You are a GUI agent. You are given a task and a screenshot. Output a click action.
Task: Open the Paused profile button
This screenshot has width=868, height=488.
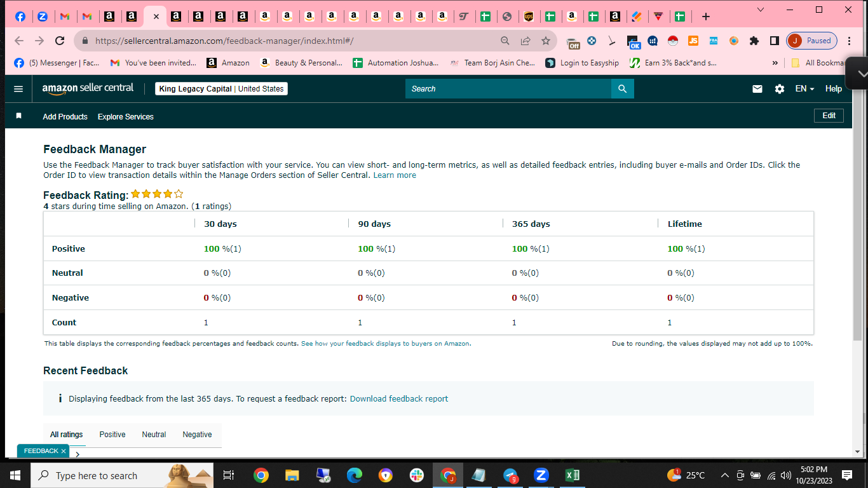click(811, 41)
